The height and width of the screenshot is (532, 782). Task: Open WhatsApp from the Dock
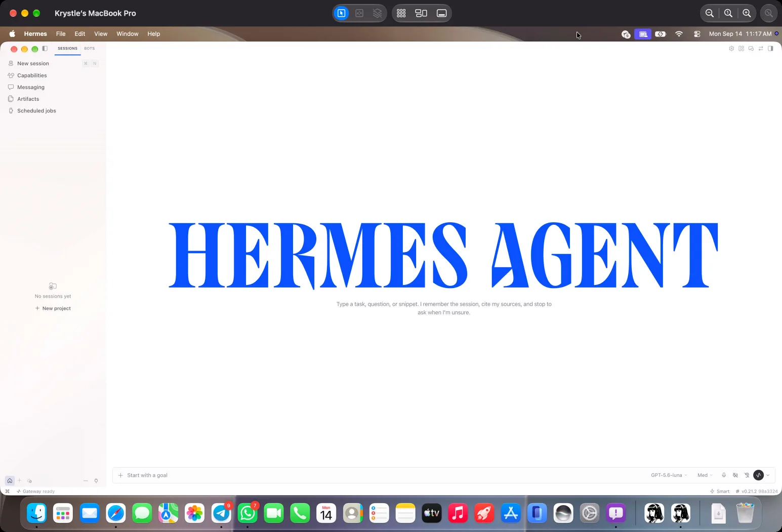pyautogui.click(x=248, y=513)
